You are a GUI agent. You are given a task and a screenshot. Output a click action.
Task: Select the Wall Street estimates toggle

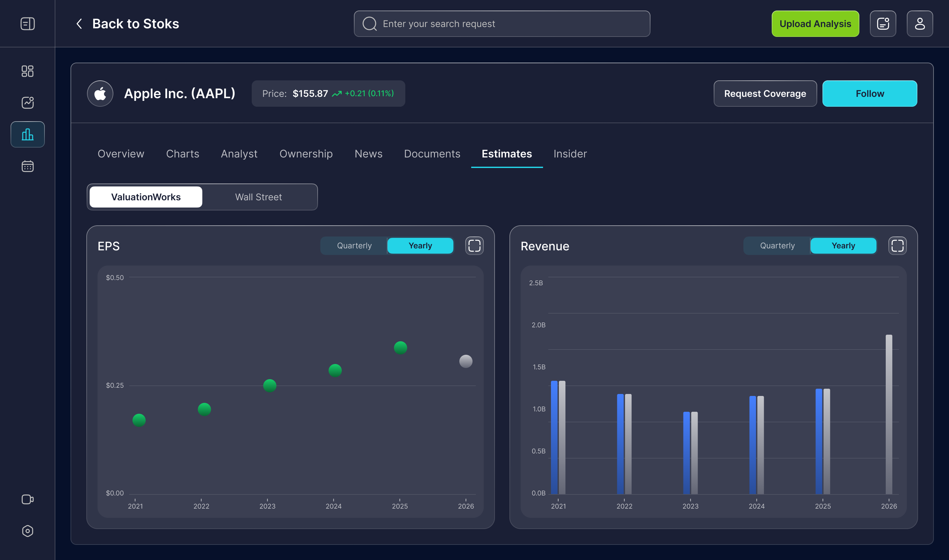(259, 197)
